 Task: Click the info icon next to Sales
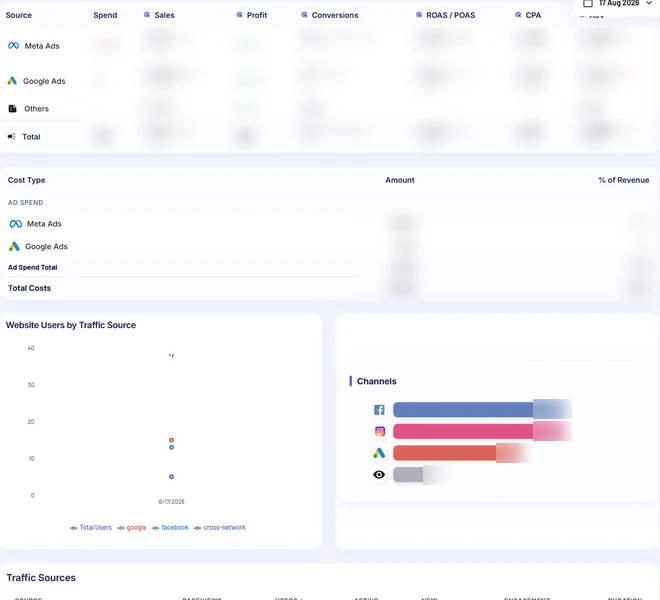[x=146, y=15]
